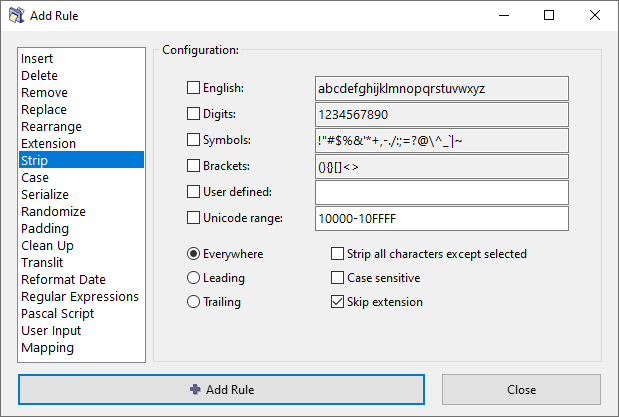
Task: Click the Close button
Action: [x=521, y=389]
